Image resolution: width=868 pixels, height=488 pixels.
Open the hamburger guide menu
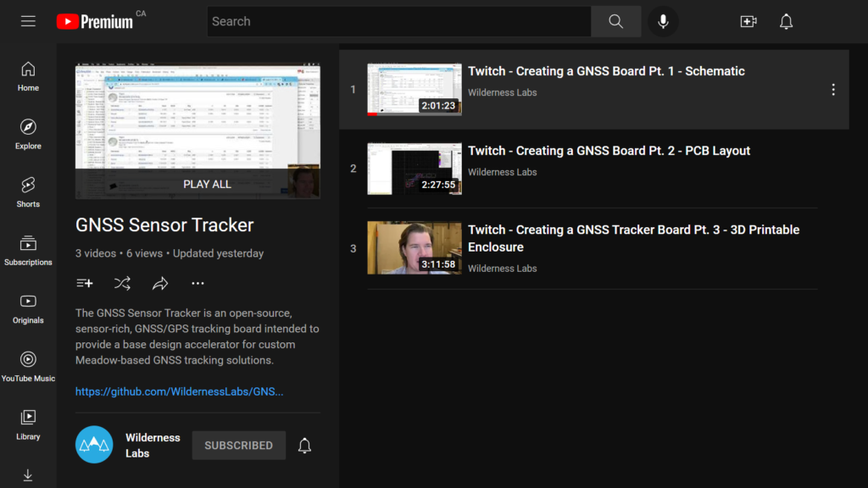pos(28,21)
